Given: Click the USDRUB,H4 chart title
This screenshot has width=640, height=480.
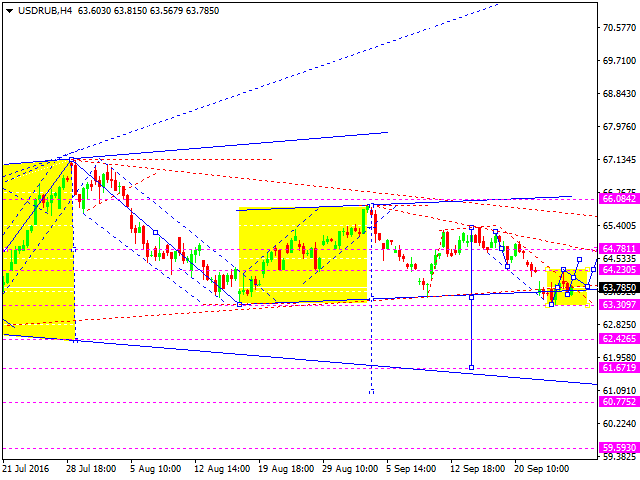Looking at the screenshot, I should 45,11.
